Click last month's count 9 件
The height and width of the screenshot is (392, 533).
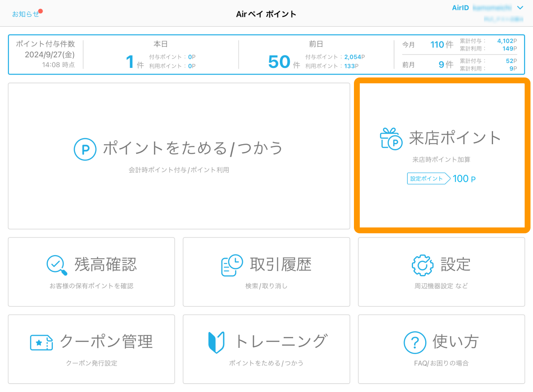(446, 65)
